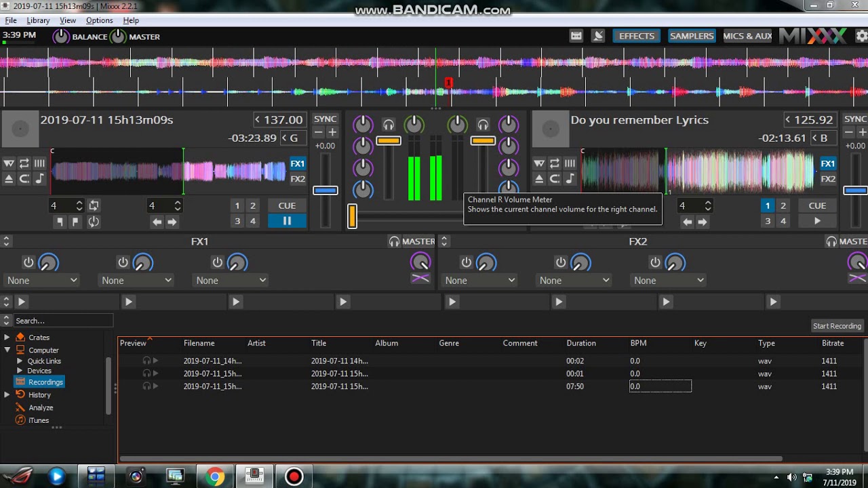Click the orange crossfader handle
The height and width of the screenshot is (488, 868).
(x=352, y=216)
